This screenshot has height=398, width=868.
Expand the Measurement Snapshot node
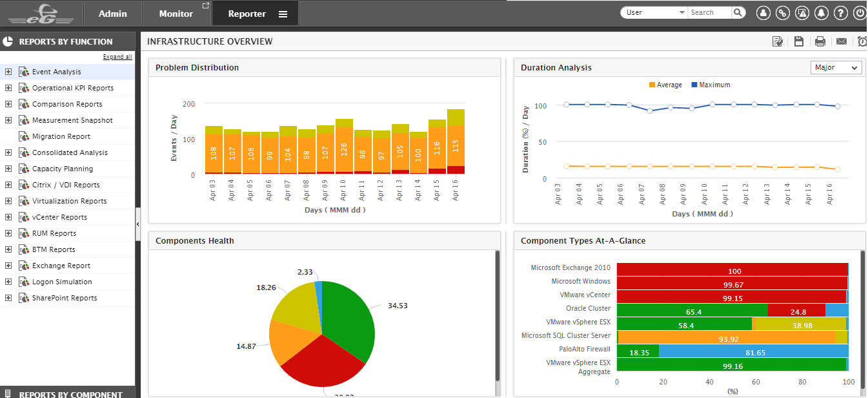click(x=8, y=120)
